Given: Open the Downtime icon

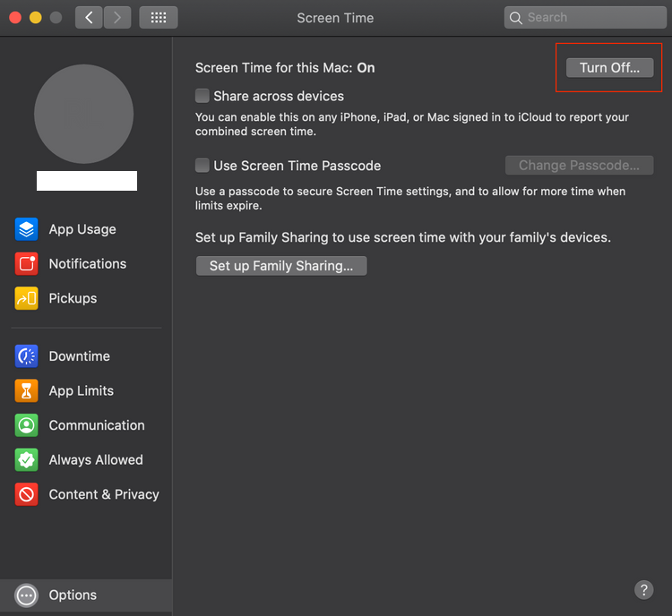Looking at the screenshot, I should coord(27,356).
